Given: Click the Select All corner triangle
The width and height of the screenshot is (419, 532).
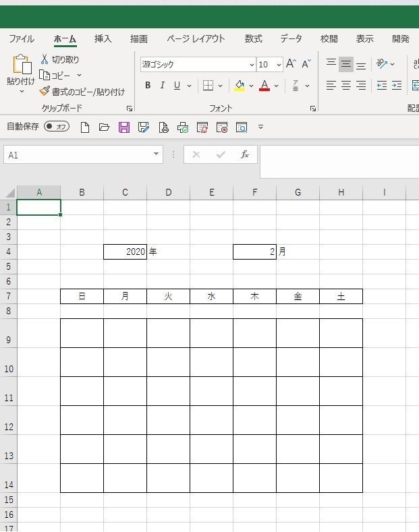Looking at the screenshot, I should click(x=10, y=193).
